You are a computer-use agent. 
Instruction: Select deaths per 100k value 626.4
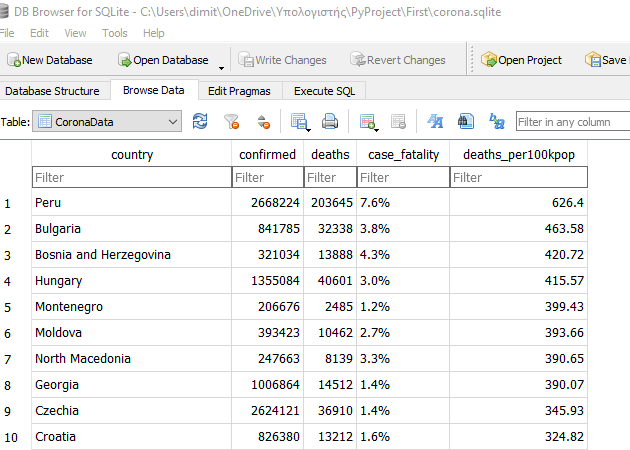click(519, 202)
